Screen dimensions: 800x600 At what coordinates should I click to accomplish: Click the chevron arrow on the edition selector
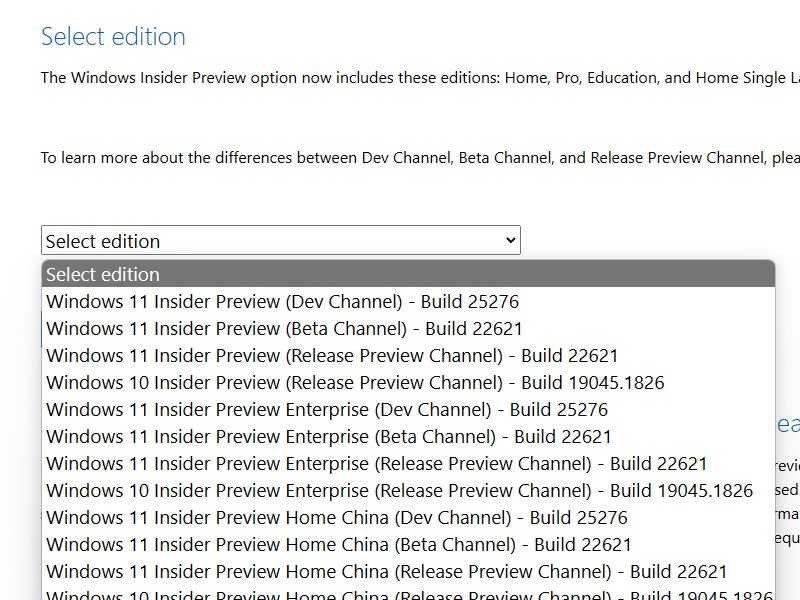(510, 240)
